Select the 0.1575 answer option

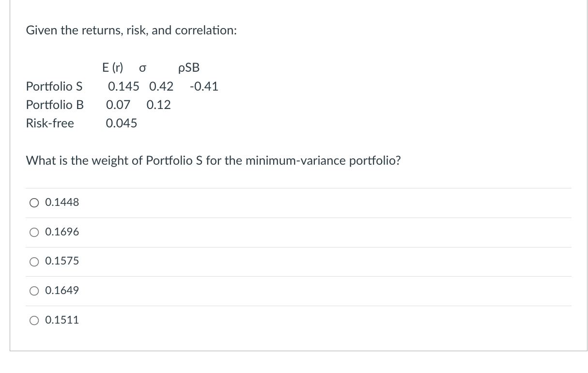click(x=34, y=262)
